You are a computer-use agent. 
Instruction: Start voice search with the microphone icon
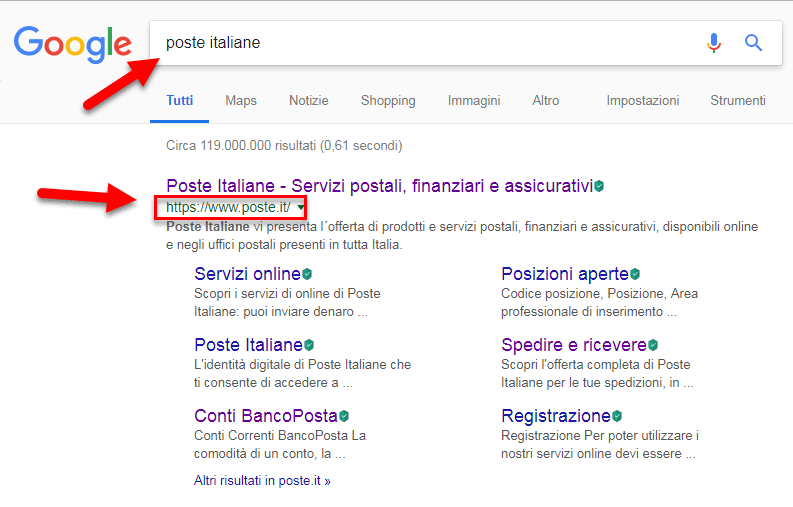point(714,43)
